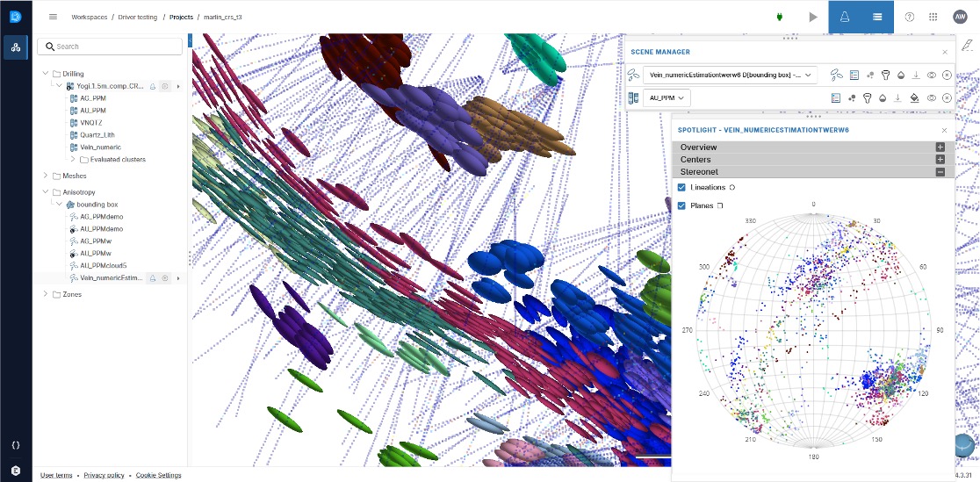Expand the Overview section
The width and height of the screenshot is (980, 482).
(940, 147)
